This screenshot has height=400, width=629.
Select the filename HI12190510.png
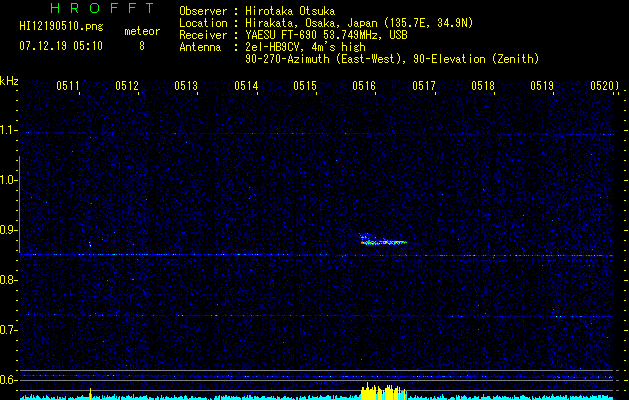pos(61,27)
